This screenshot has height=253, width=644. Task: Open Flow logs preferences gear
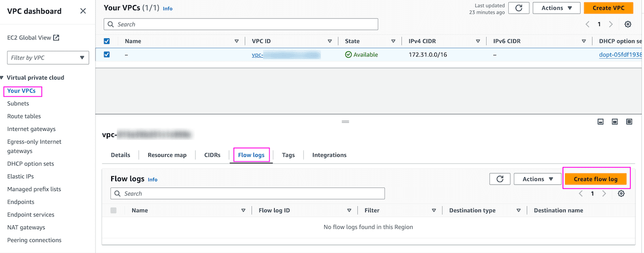(x=621, y=194)
